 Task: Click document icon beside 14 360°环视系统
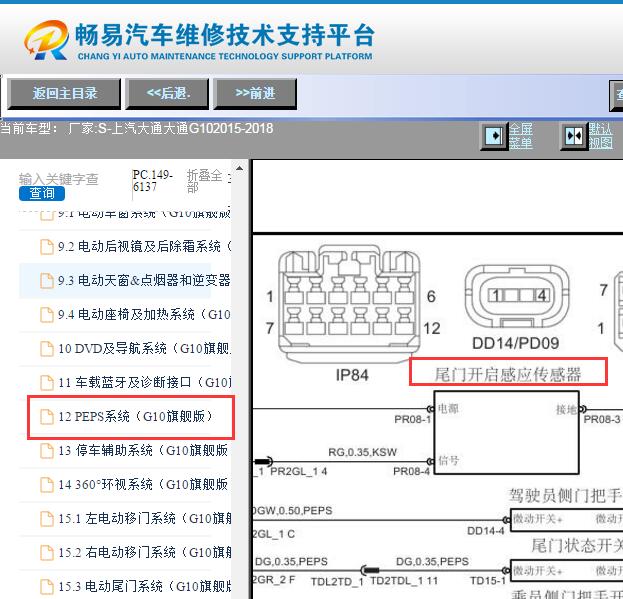[x=47, y=485]
